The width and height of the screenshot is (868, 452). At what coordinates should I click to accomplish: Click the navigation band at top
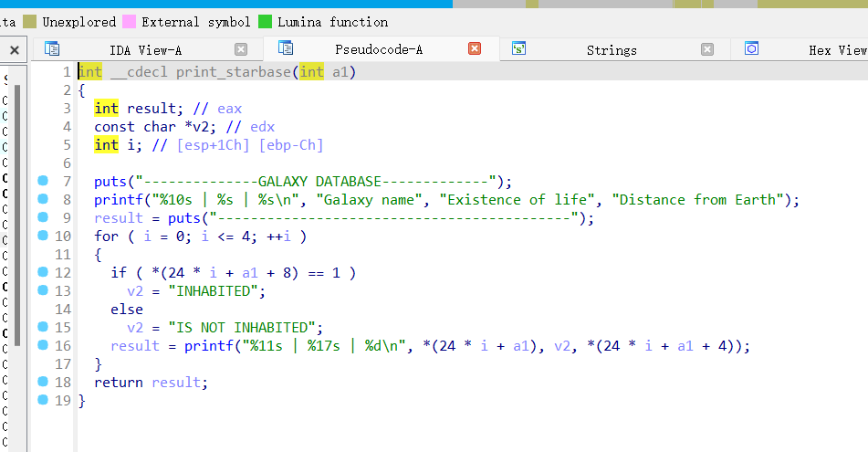click(x=434, y=4)
